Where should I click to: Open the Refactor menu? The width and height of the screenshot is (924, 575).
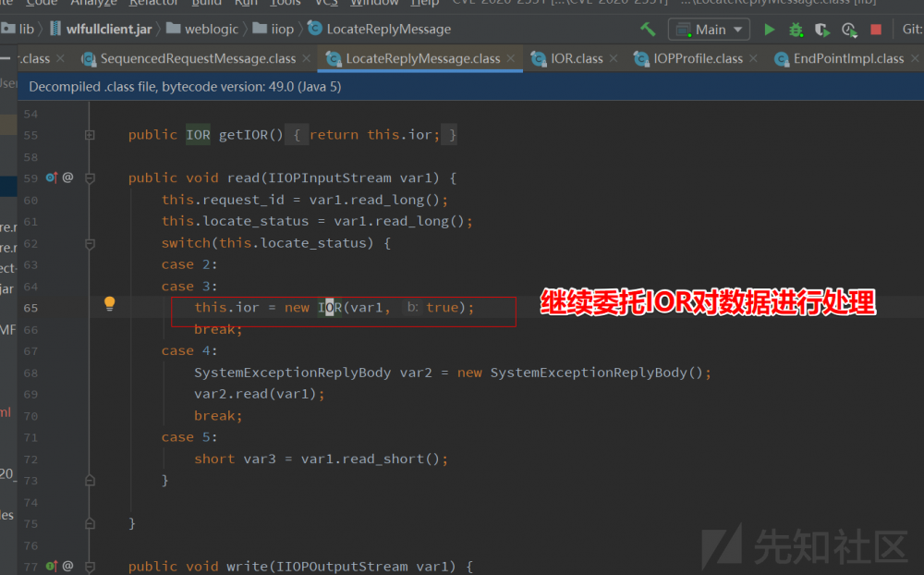(152, 4)
